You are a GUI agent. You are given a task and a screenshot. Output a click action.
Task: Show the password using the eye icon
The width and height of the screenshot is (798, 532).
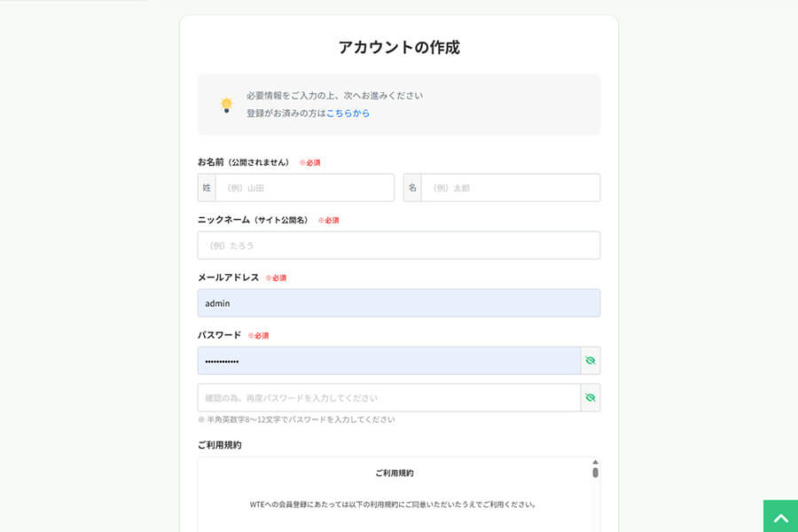click(590, 360)
